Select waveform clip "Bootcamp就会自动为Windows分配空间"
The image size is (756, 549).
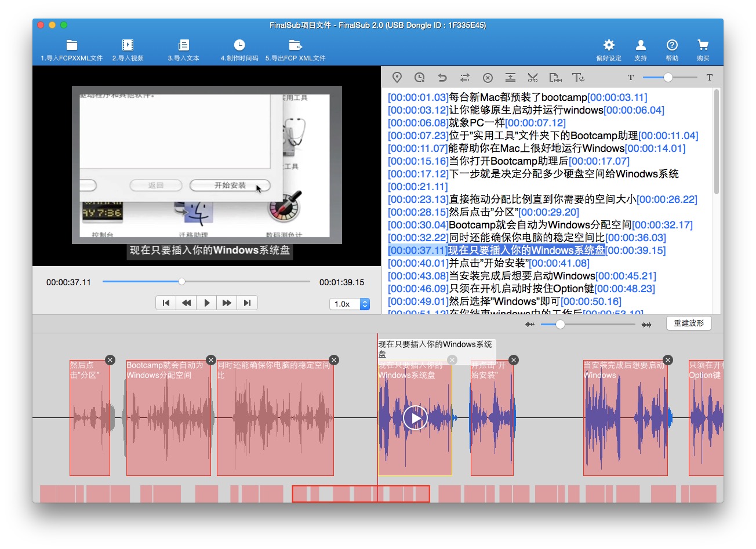coord(169,417)
